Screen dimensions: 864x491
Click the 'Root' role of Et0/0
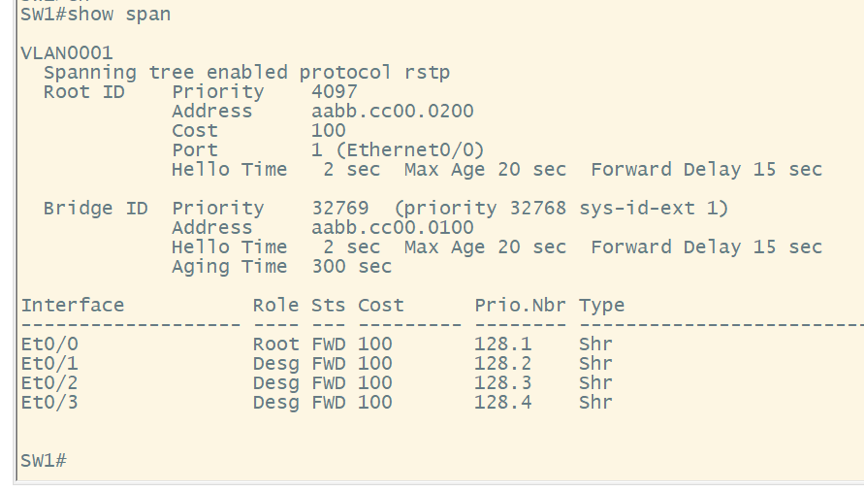275,344
